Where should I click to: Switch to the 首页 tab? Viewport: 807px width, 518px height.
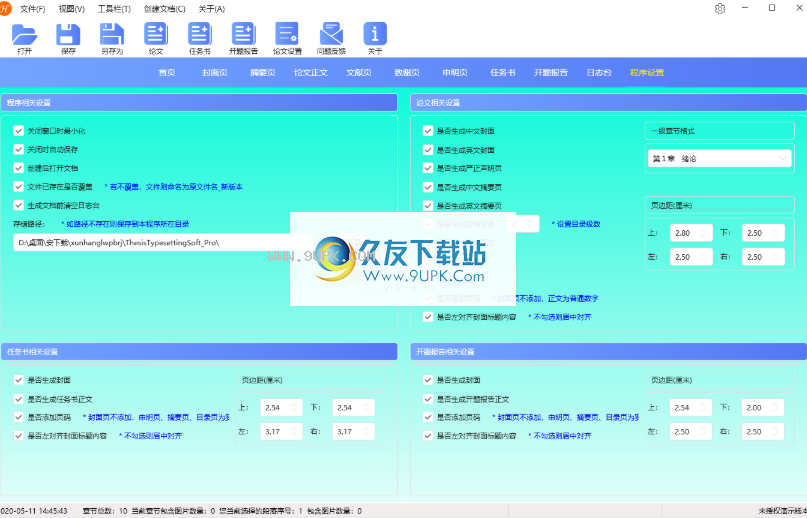166,73
